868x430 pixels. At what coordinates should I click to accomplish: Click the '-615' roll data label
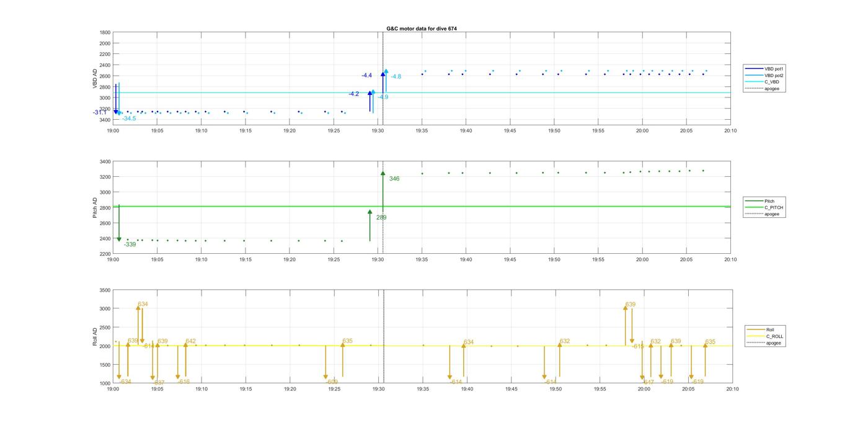tap(638, 346)
